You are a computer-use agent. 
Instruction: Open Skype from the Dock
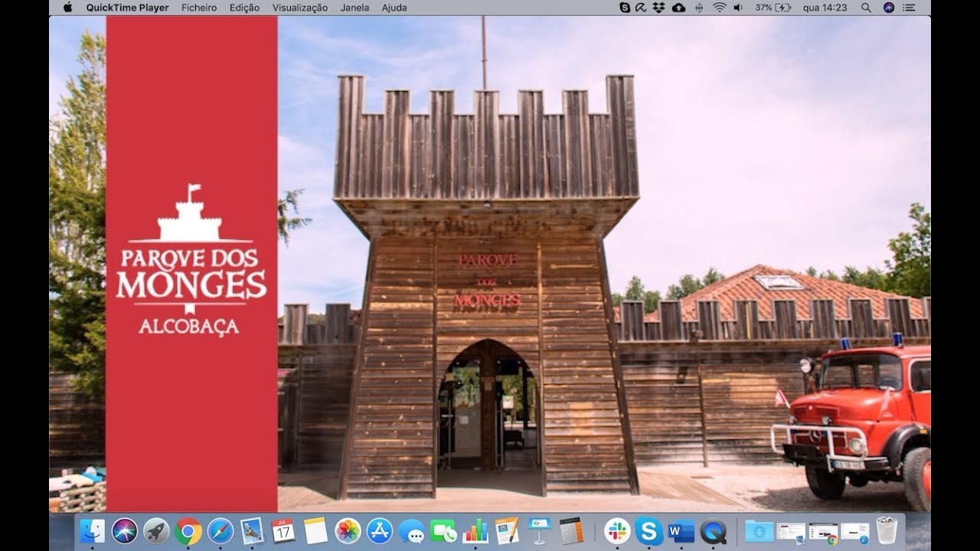[x=649, y=530]
